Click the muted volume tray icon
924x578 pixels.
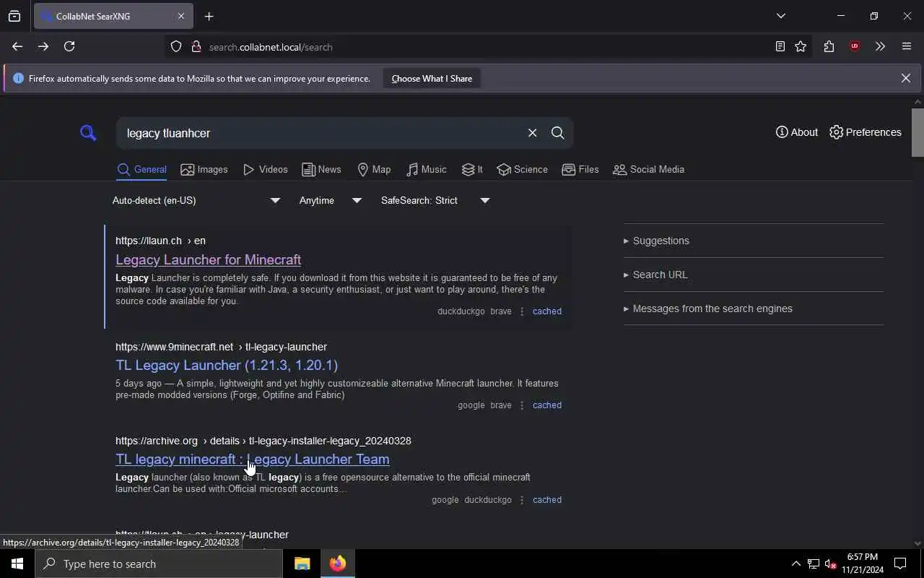coord(830,564)
